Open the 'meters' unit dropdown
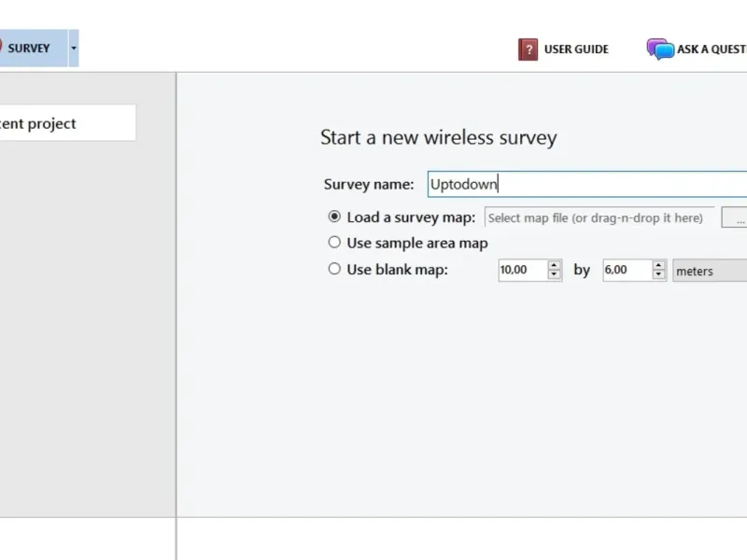Image resolution: width=747 pixels, height=560 pixels. pyautogui.click(x=710, y=271)
